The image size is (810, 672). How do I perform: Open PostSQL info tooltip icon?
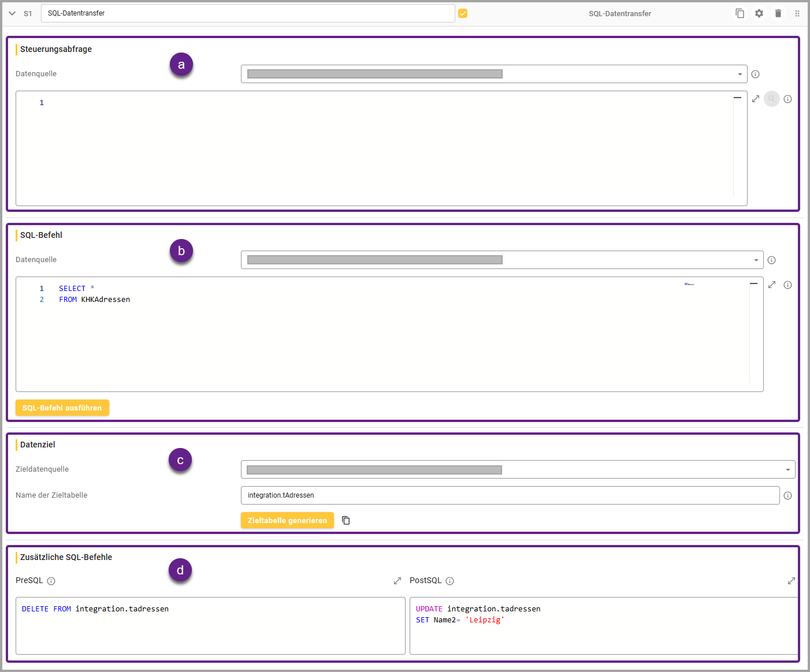[450, 581]
